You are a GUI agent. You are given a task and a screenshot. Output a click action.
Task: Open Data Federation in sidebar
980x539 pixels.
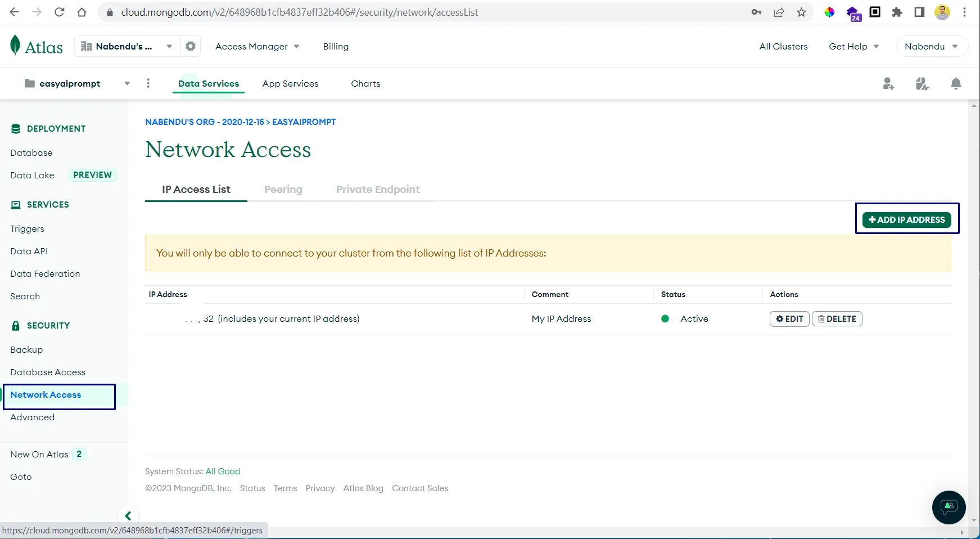click(45, 273)
